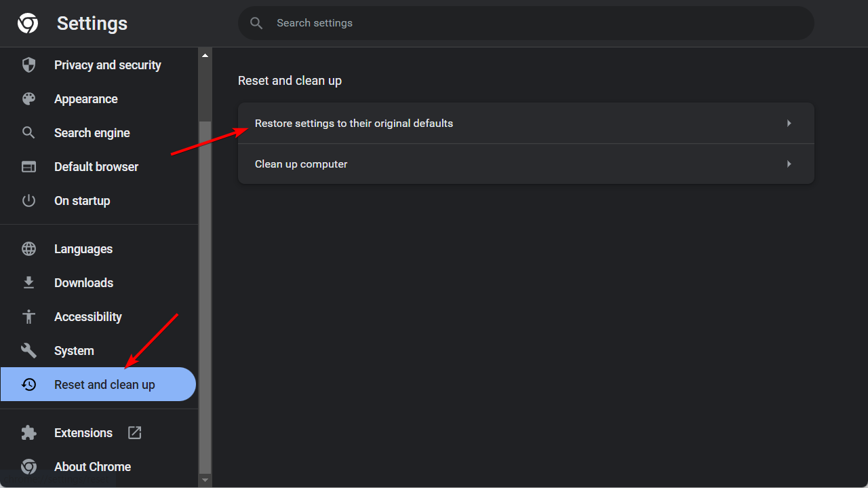This screenshot has height=488, width=868.
Task: Click sidebar scrollbar down arrow
Action: click(205, 481)
